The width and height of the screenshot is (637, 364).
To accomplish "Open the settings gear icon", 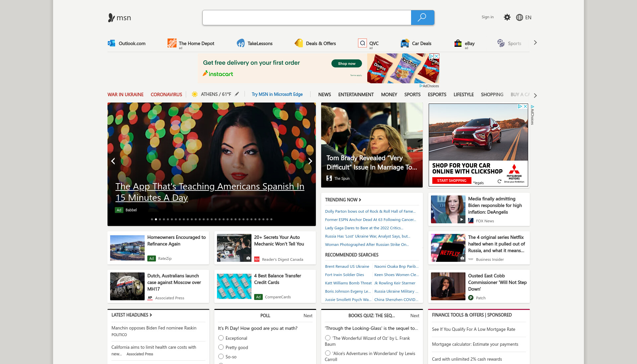I will [x=507, y=17].
